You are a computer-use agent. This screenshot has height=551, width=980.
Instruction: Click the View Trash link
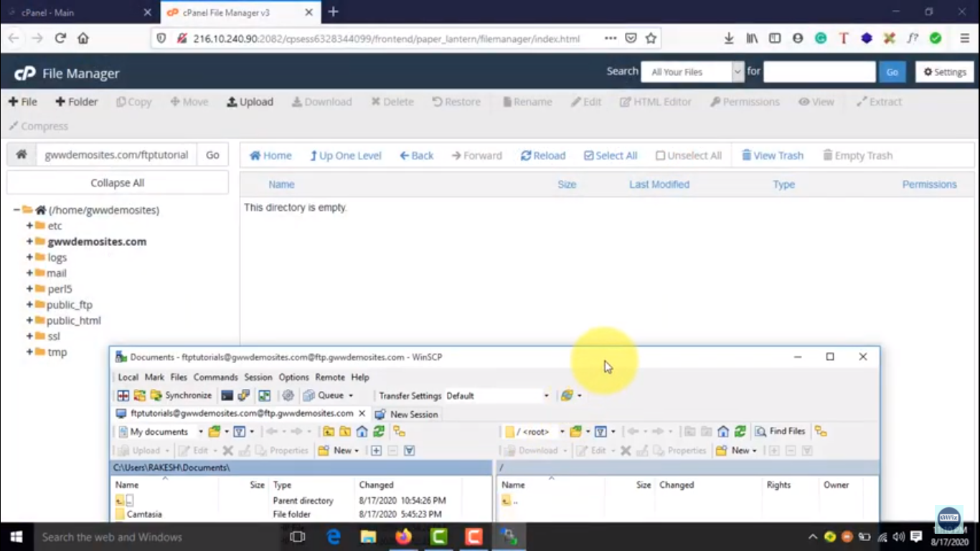pyautogui.click(x=773, y=156)
